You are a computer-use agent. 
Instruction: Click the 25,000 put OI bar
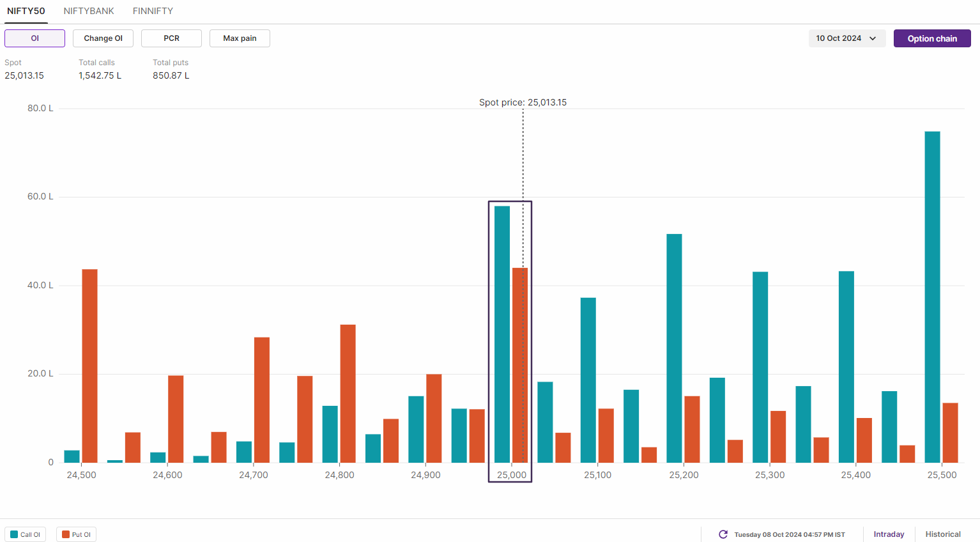520,366
